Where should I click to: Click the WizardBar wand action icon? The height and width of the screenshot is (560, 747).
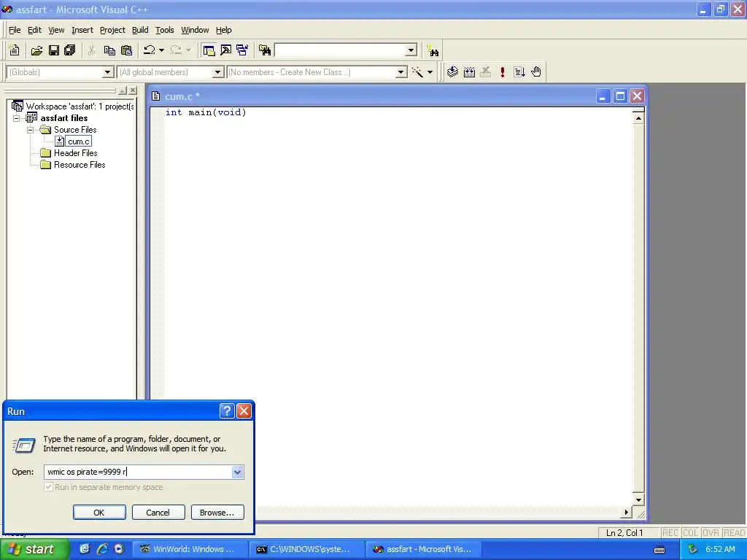coord(417,72)
